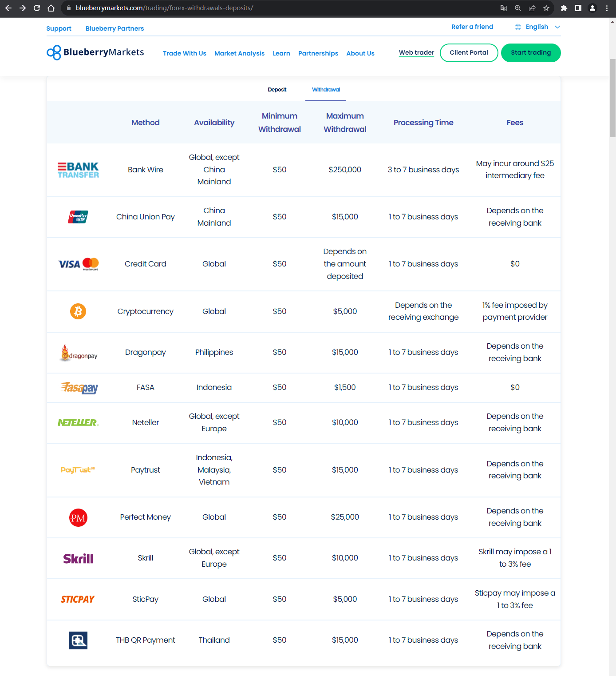Select the $250,000 maximum withdrawal cell
The image size is (616, 676).
345,170
